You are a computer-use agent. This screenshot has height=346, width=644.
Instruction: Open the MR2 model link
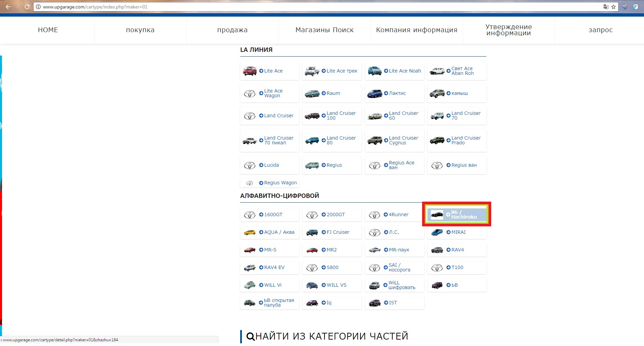(x=331, y=250)
